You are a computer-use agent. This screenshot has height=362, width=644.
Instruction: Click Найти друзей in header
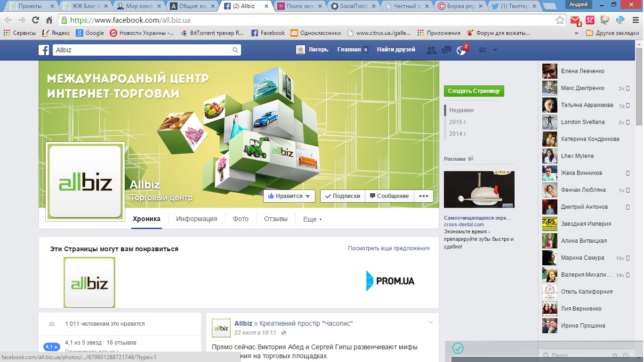coord(396,50)
